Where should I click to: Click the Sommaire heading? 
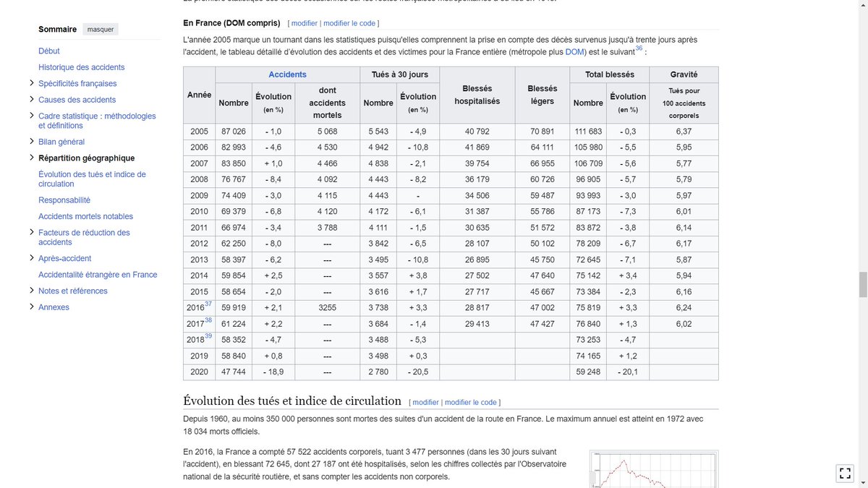point(57,30)
